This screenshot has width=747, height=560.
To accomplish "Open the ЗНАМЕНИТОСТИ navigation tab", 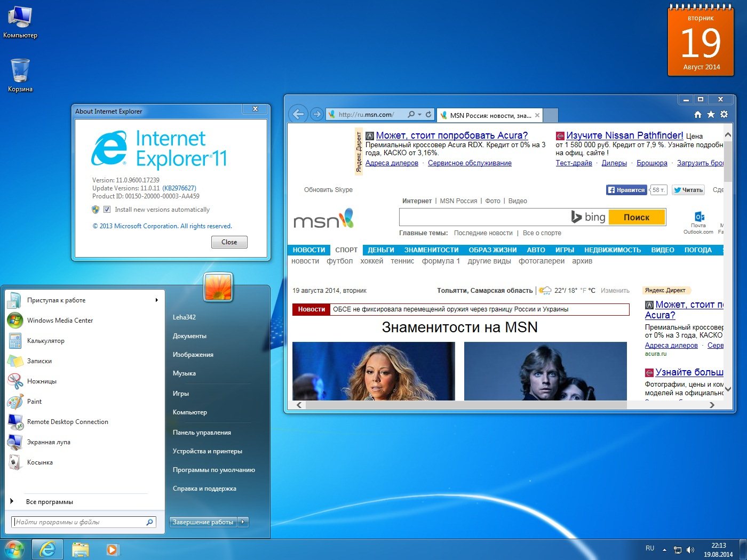I will pyautogui.click(x=432, y=250).
